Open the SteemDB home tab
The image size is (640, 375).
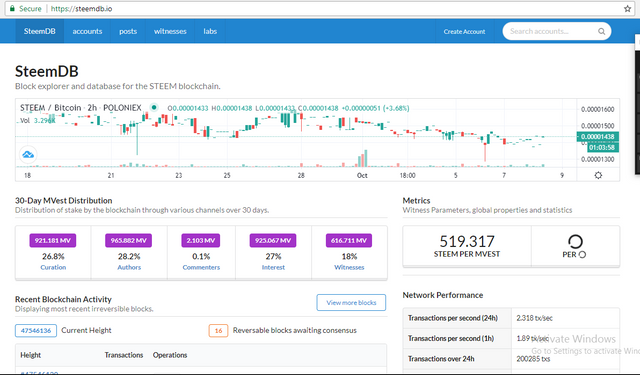coord(40,31)
